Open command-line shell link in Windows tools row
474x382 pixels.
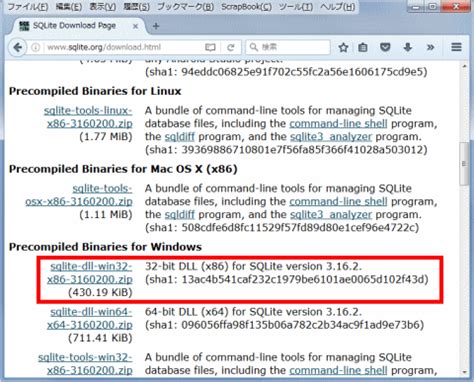coord(338,370)
